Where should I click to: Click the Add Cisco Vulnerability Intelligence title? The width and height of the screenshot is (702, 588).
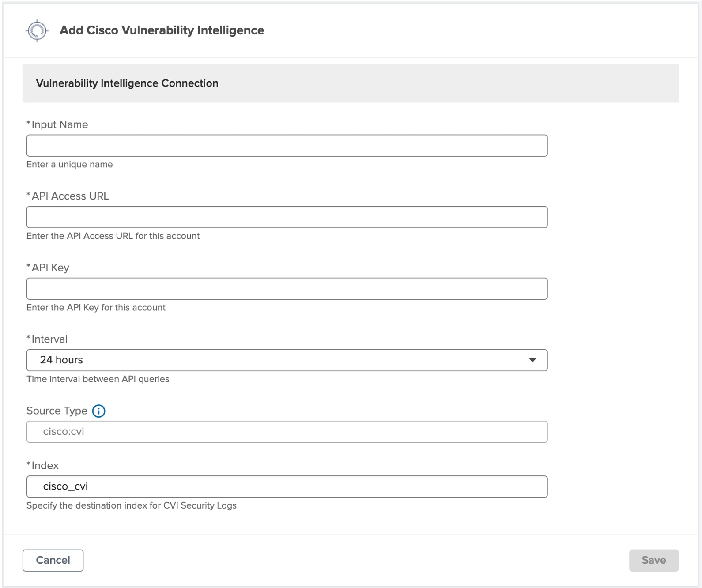(162, 30)
